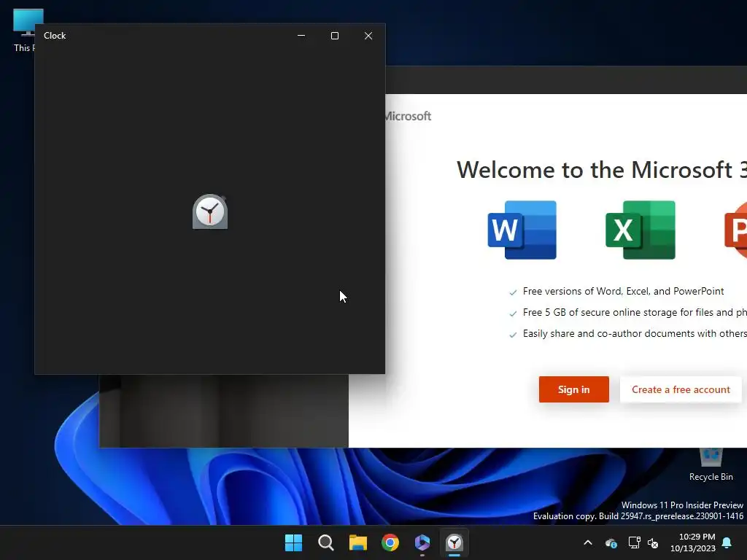Open the Microsoft 365 taskbar app
This screenshot has height=560, width=747.
422,542
